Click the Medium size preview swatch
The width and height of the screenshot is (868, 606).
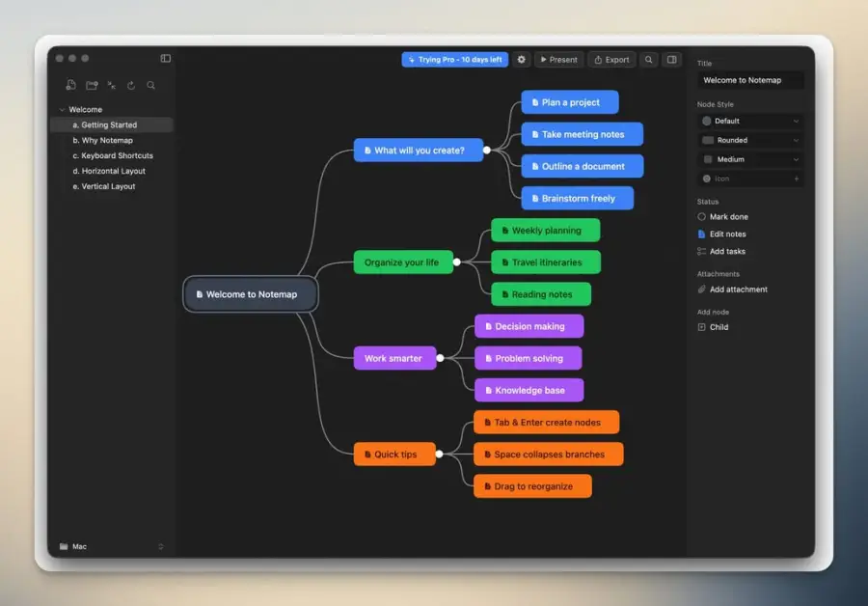[708, 159]
